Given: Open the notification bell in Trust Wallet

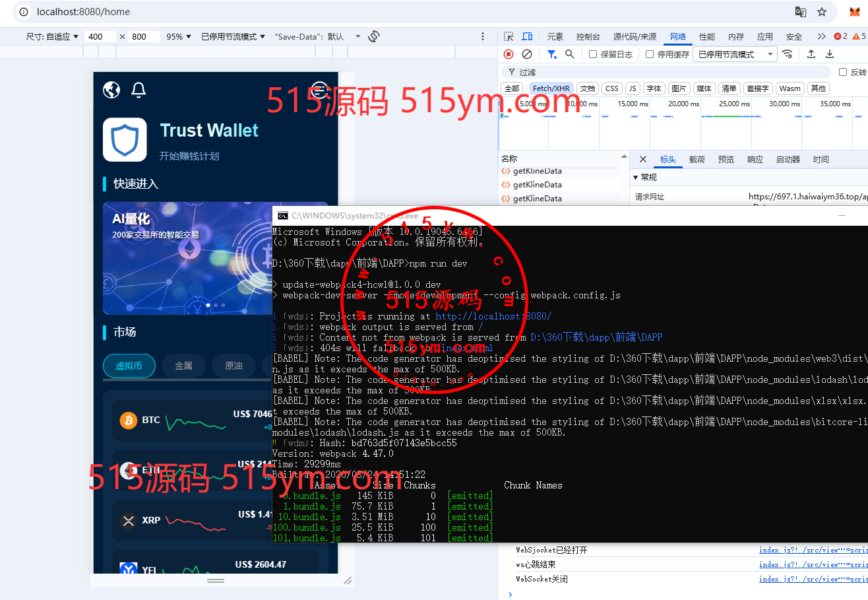Looking at the screenshot, I should click(x=139, y=90).
